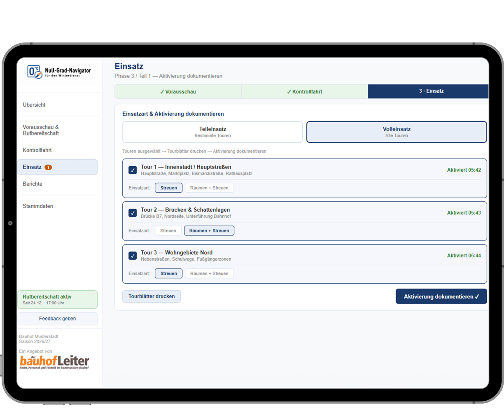Image resolution: width=504 pixels, height=420 pixels.
Task: Click Aktivierung dokumentieren button
Action: (441, 296)
